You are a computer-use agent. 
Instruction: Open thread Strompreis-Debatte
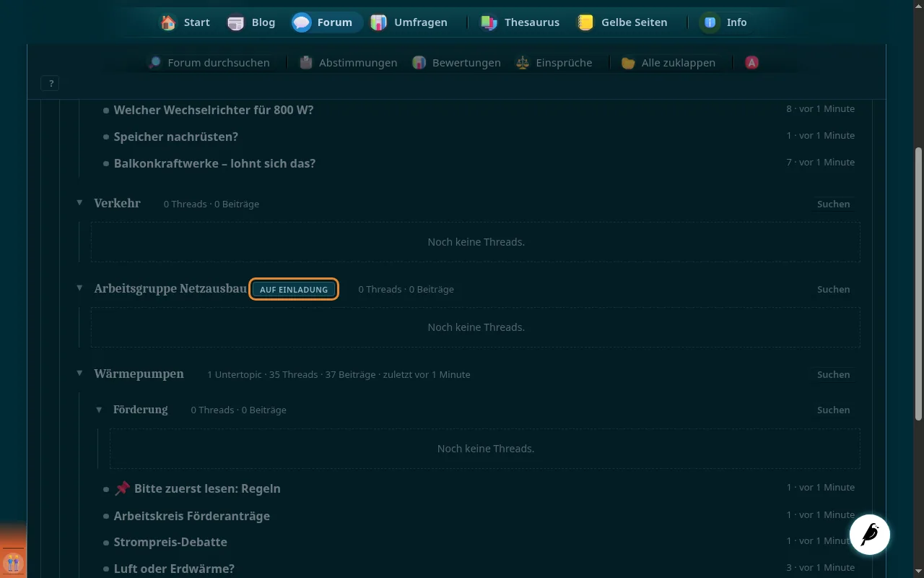click(170, 542)
